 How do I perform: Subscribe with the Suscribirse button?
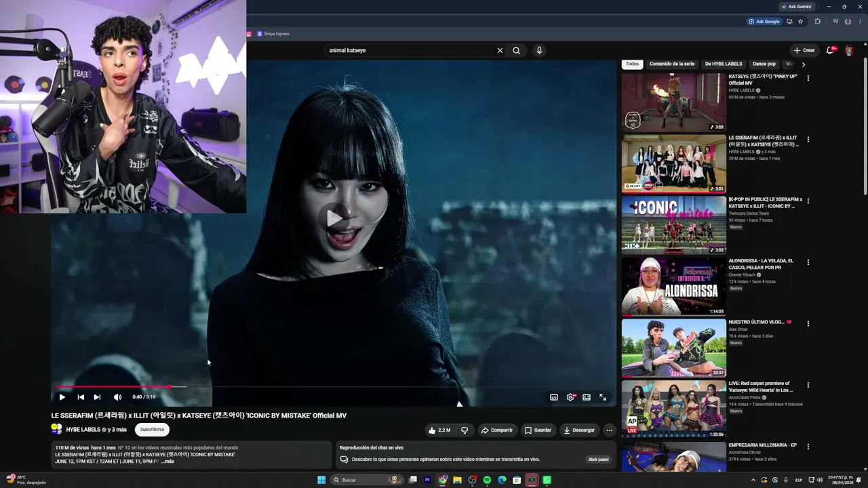[x=152, y=429]
